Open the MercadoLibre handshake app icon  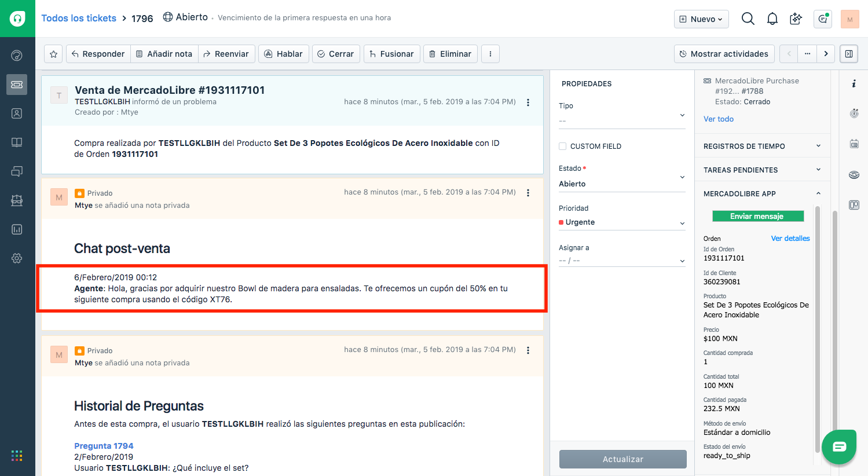pos(854,174)
